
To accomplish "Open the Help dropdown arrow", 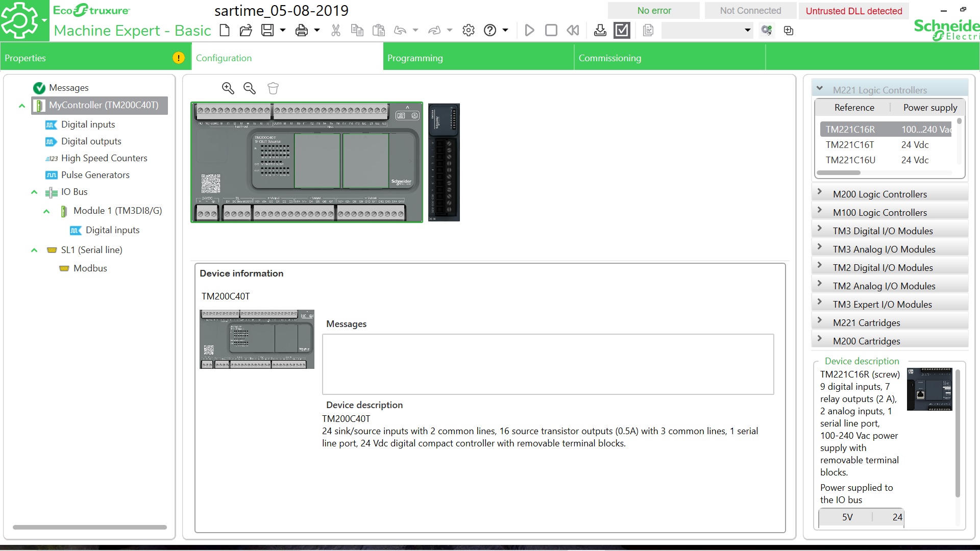I will (505, 31).
